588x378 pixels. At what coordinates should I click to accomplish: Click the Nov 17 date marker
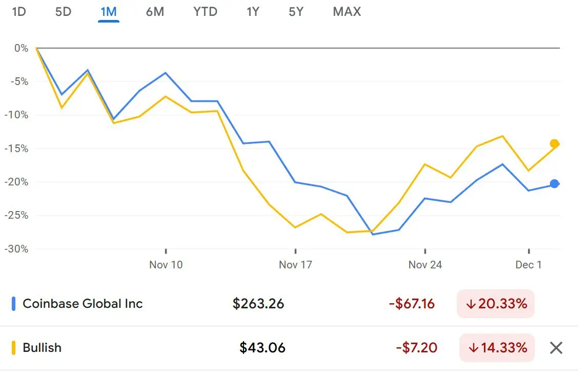(x=295, y=265)
